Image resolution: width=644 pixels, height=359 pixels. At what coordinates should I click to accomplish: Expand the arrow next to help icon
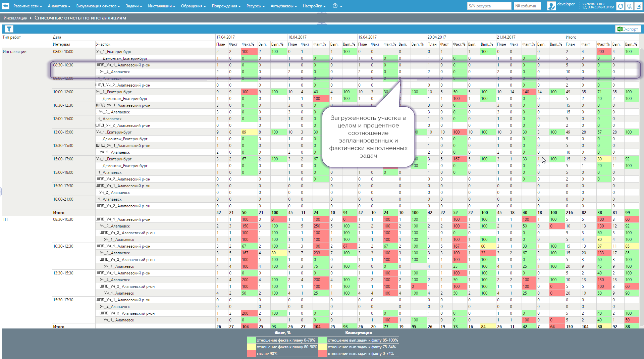[x=341, y=6]
